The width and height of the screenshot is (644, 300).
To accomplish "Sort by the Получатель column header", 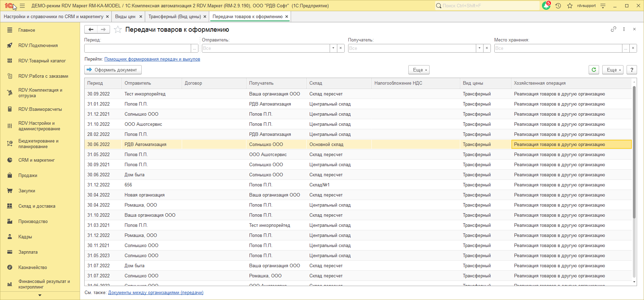I will [x=261, y=83].
